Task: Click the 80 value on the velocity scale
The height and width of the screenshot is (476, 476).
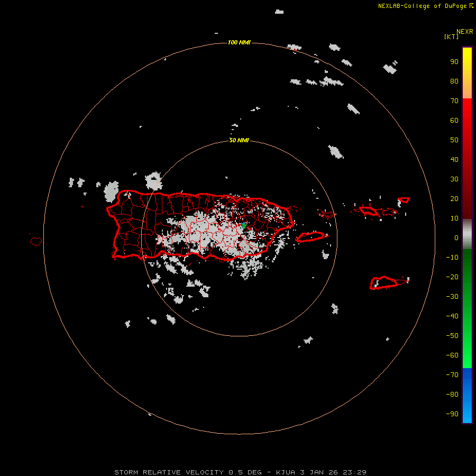Action: click(454, 81)
